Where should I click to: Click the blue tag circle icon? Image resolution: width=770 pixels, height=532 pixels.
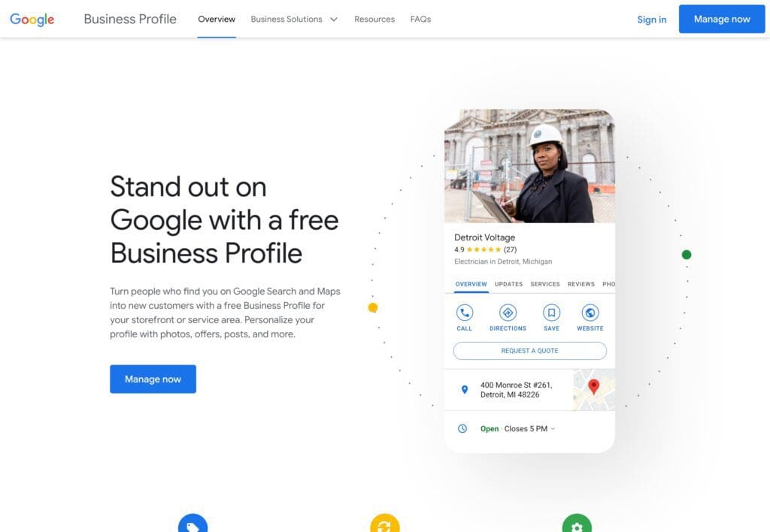tap(193, 524)
